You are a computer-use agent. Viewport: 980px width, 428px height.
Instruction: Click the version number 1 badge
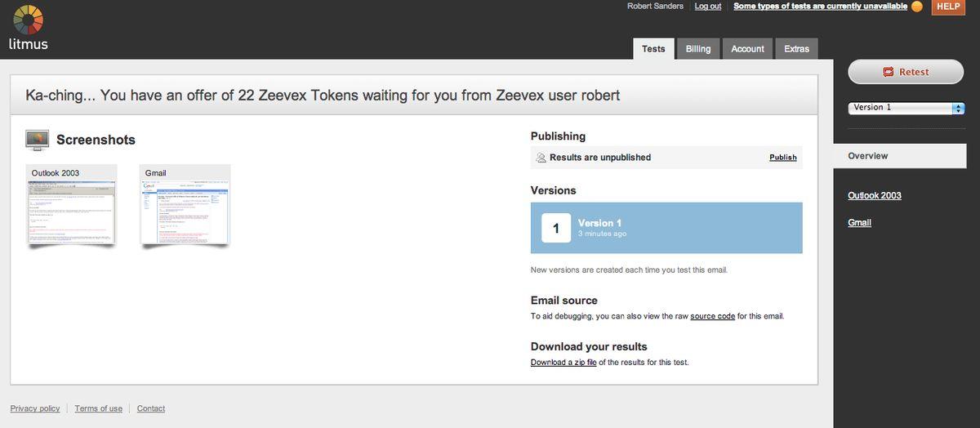pyautogui.click(x=556, y=228)
